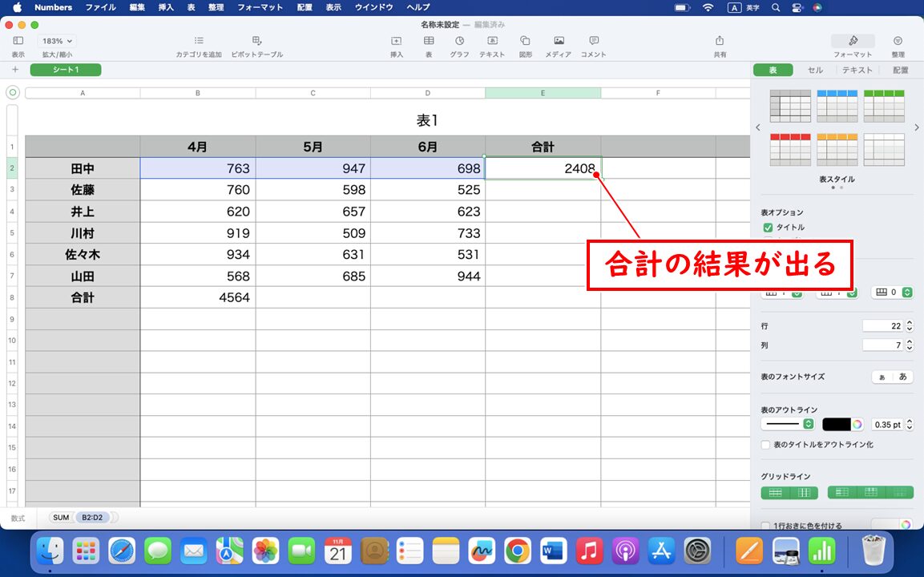Open the table outline color swatch

click(x=840, y=424)
